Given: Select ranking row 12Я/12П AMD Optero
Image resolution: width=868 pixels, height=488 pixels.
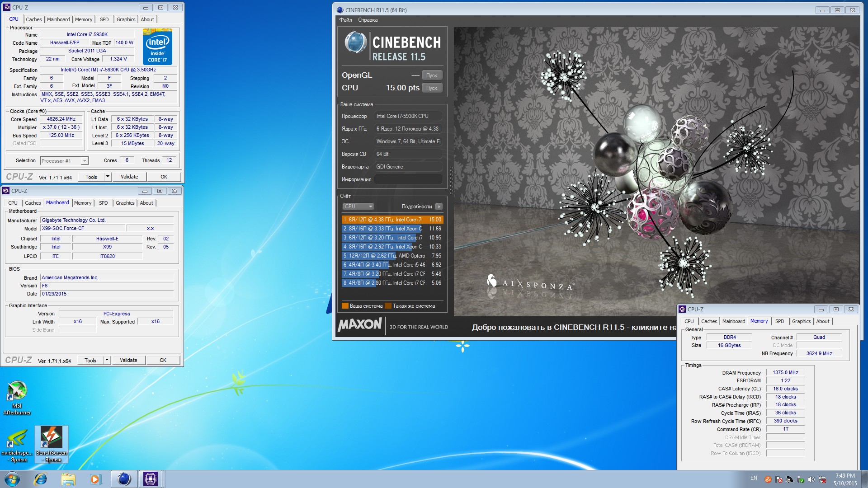Looking at the screenshot, I should pyautogui.click(x=392, y=256).
